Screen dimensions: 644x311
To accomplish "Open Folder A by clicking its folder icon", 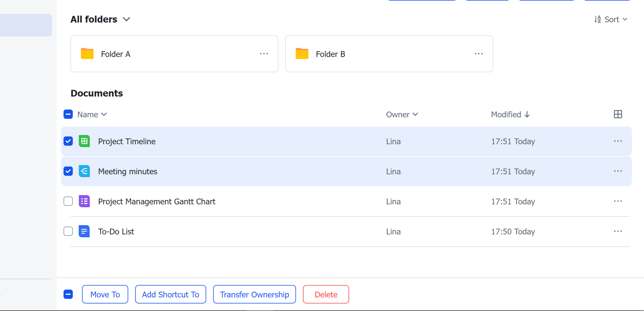I will 87,53.
